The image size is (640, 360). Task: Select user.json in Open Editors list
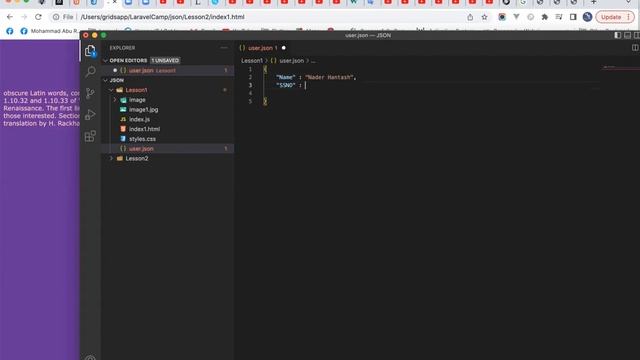pos(168,71)
